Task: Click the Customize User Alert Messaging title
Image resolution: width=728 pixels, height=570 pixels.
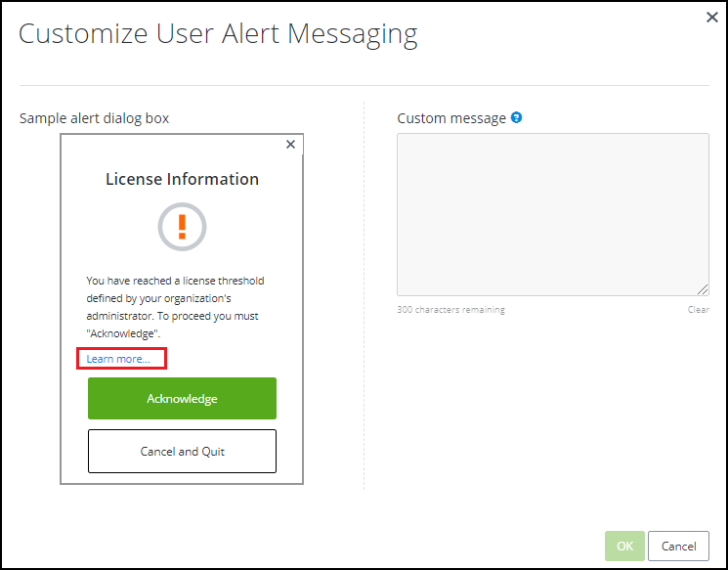Action: [218, 34]
